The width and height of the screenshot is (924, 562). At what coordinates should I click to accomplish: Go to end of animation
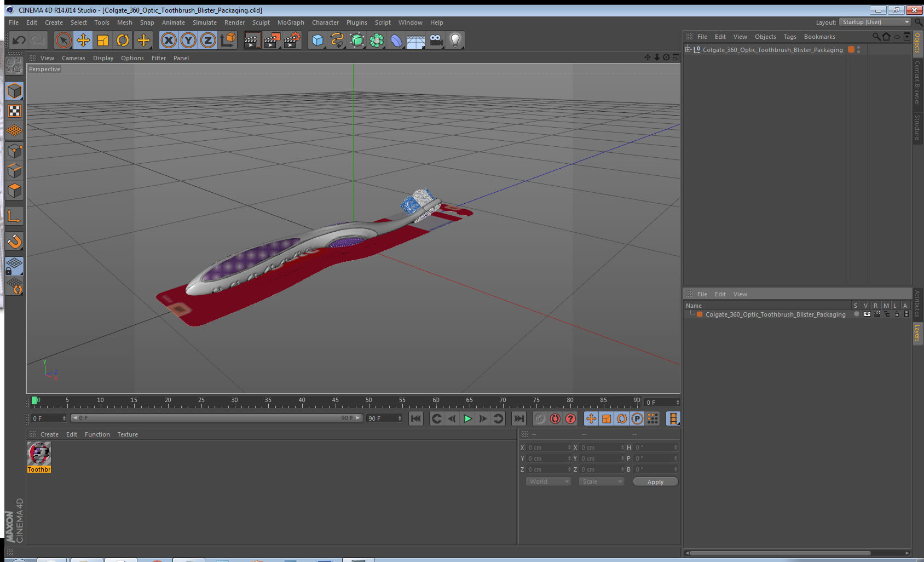518,418
